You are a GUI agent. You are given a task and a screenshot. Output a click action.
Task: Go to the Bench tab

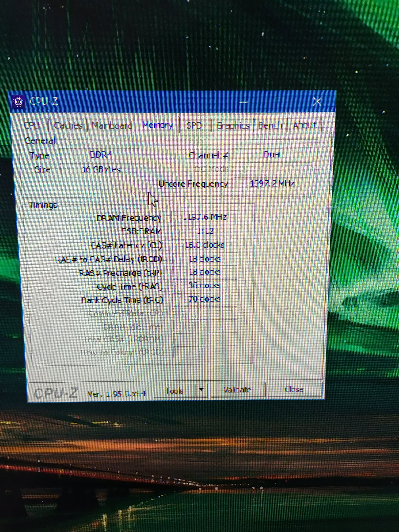[x=270, y=125]
